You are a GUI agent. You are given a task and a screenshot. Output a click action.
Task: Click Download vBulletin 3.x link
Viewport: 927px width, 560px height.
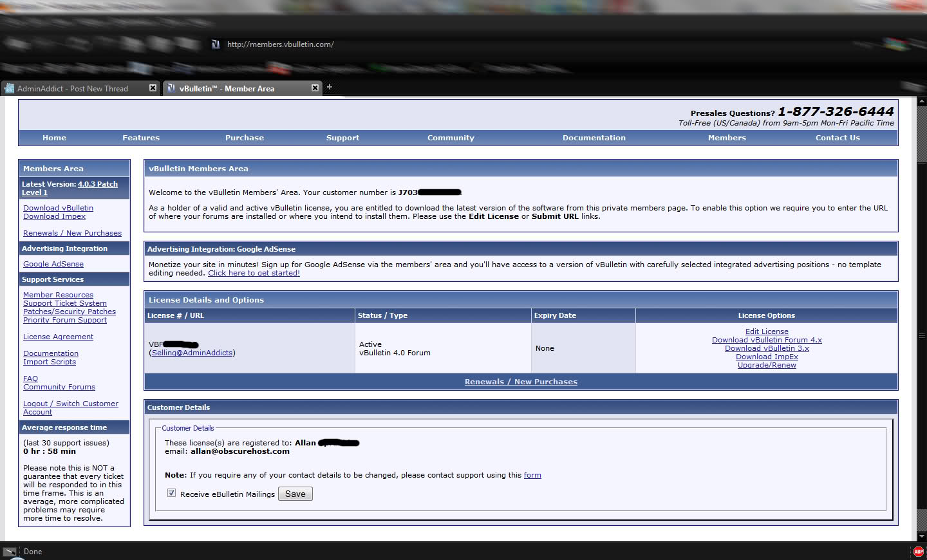pos(767,348)
